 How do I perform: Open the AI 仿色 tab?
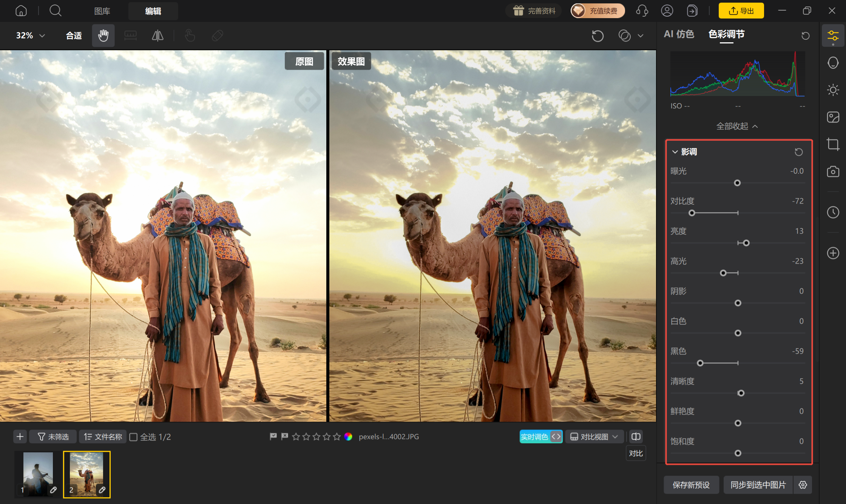point(679,34)
